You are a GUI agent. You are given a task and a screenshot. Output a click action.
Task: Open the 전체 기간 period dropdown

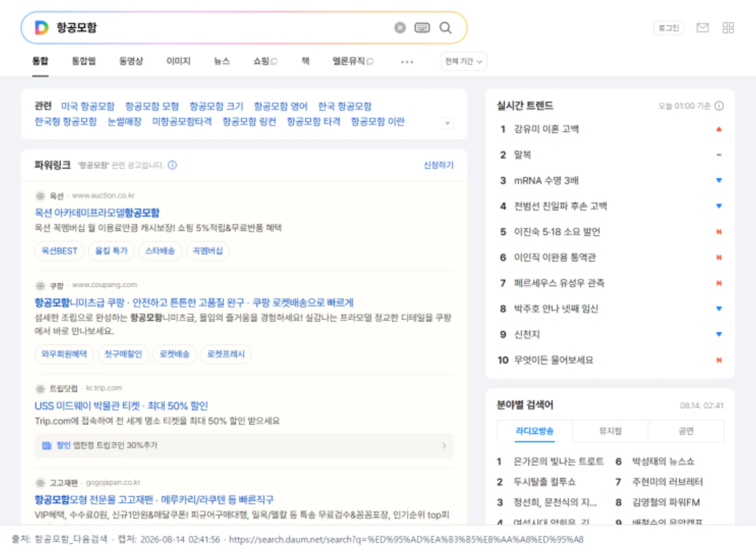463,61
